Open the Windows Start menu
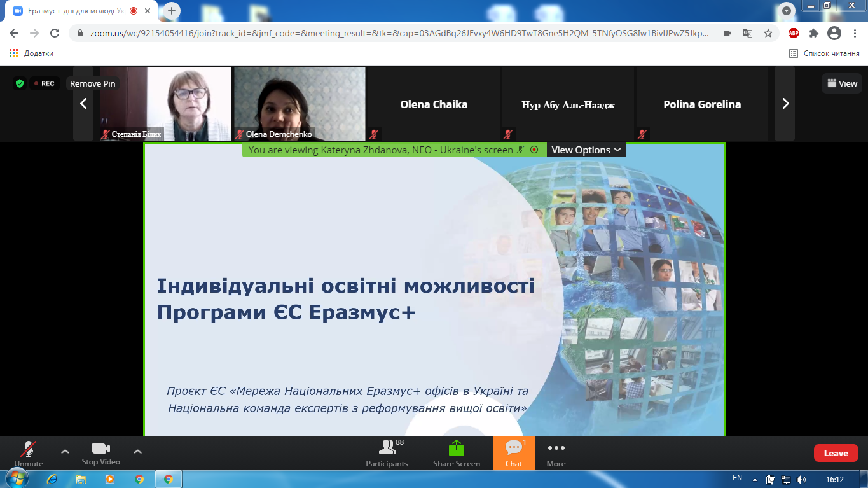The width and height of the screenshot is (868, 488). click(17, 479)
